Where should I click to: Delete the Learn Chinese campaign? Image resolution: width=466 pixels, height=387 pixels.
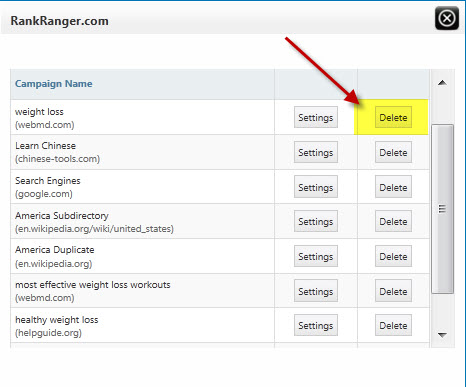pyautogui.click(x=393, y=152)
